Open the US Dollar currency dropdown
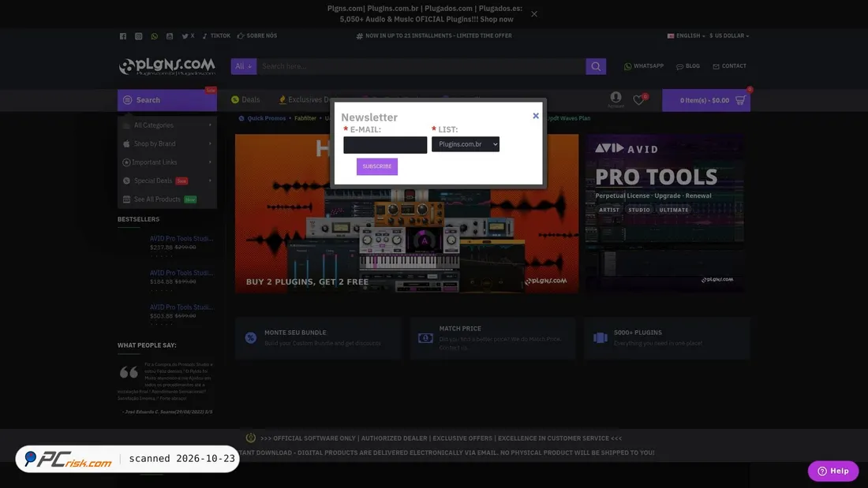The width and height of the screenshot is (868, 488). 729,36
